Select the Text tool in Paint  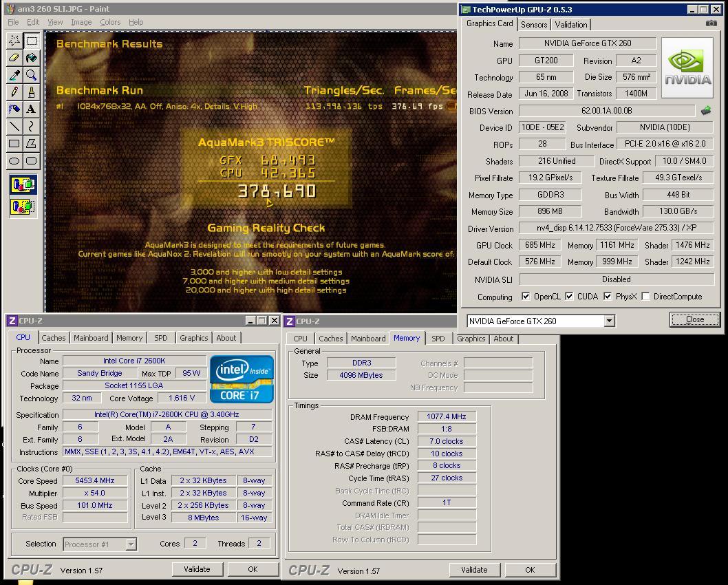pos(32,109)
